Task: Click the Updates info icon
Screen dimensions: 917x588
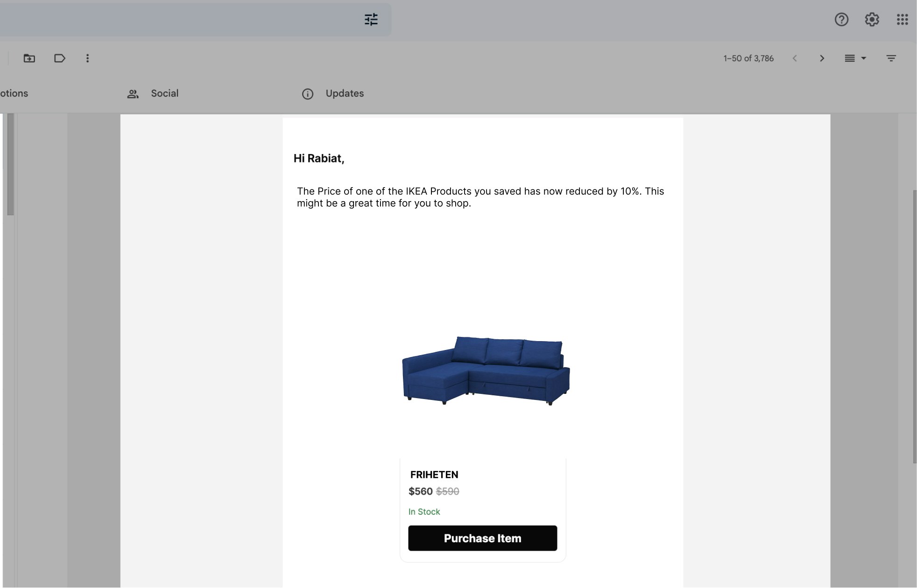Action: coord(308,94)
